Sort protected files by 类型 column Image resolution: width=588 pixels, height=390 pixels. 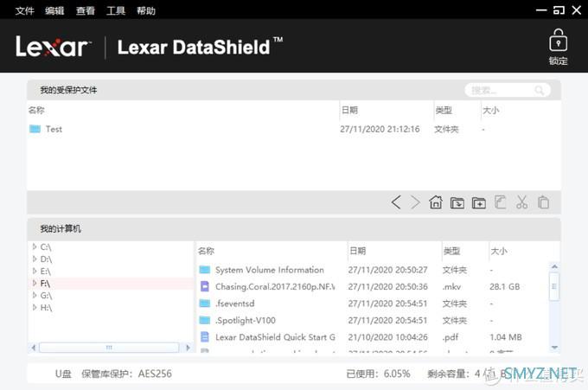tap(444, 110)
